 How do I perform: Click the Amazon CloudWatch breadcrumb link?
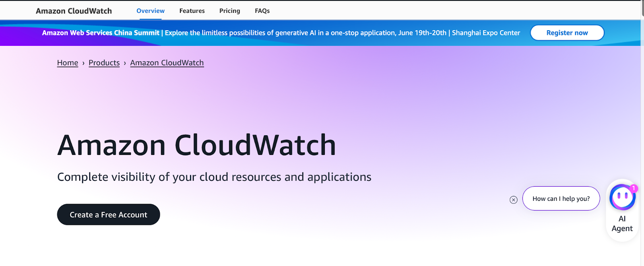click(x=167, y=63)
